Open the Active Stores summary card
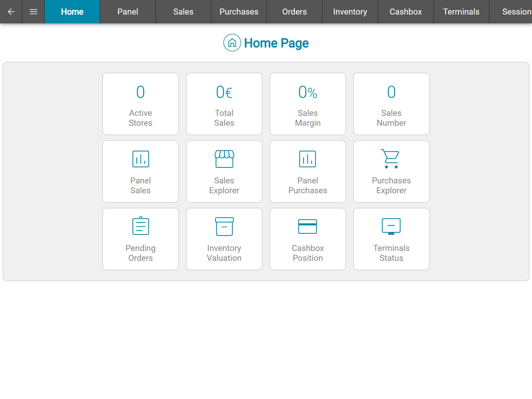 click(140, 104)
